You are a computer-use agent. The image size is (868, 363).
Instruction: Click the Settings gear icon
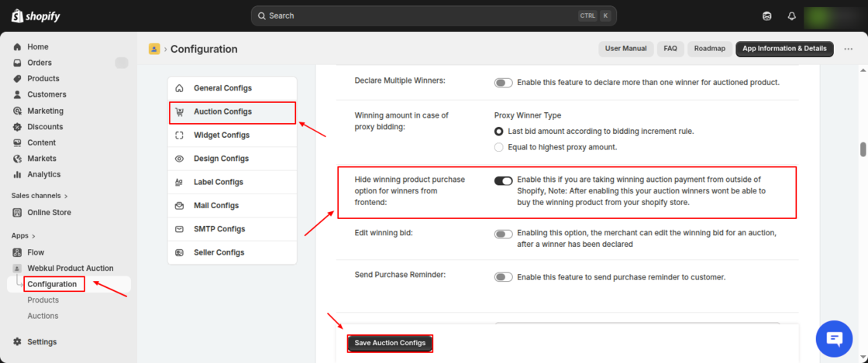point(17,342)
